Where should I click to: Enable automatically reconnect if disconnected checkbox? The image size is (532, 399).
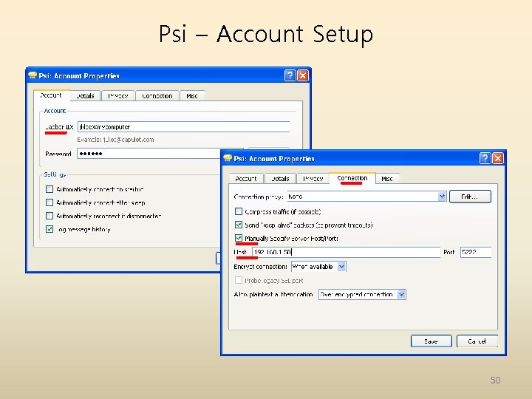(x=50, y=216)
